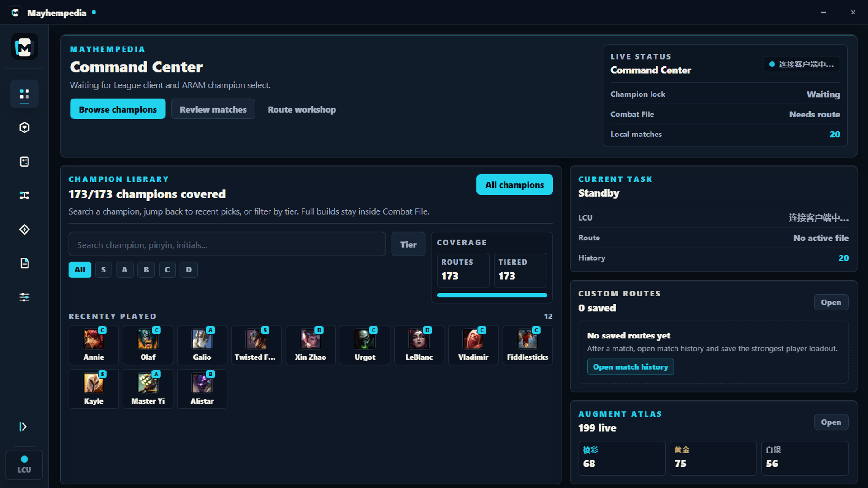868x488 pixels.
Task: Click the Champion lock Waiting value
Action: [823, 94]
